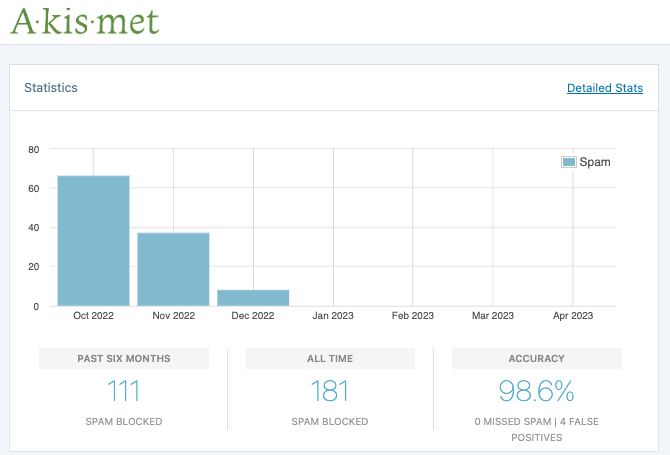This screenshot has height=455, width=670.
Task: Click the Mar 2023 axis label
Action: (493, 316)
